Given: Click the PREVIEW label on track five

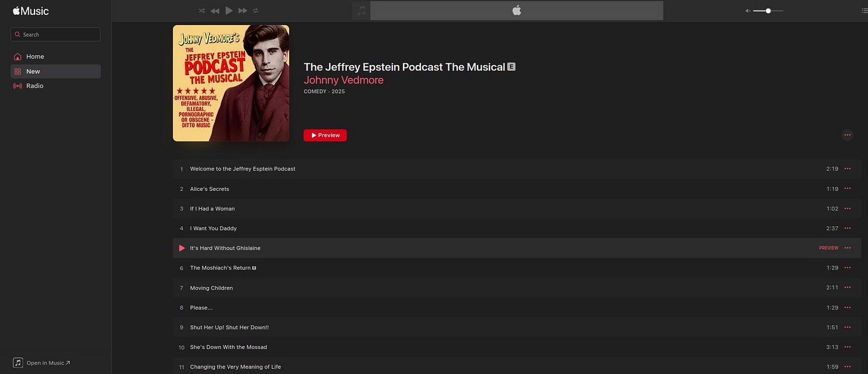Looking at the screenshot, I should click(829, 248).
